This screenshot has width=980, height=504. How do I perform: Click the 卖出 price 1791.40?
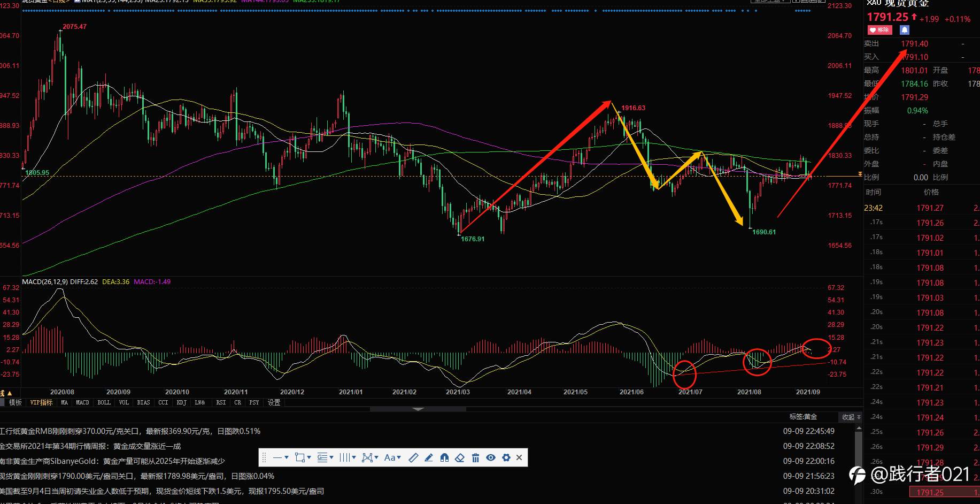[914, 43]
